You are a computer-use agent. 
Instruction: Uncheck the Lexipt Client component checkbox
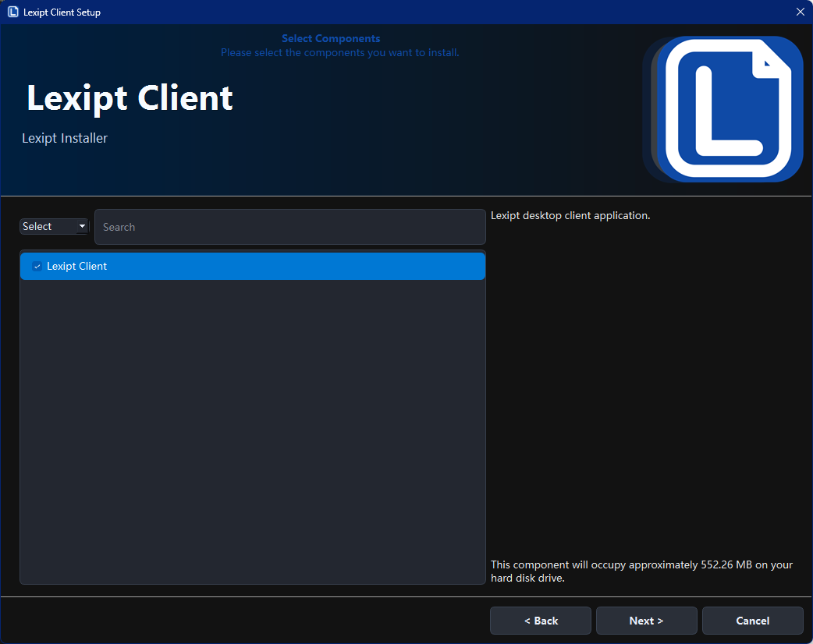pos(37,267)
